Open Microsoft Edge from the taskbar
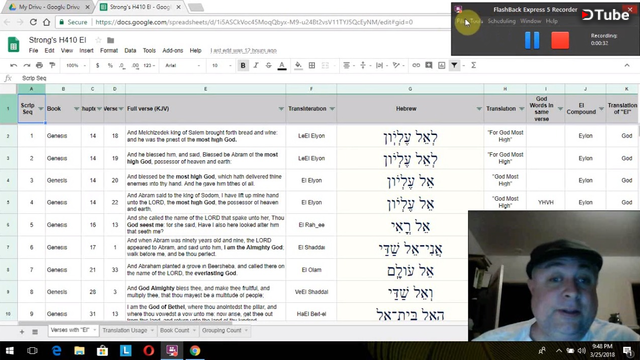640x360 pixels. 56,351
